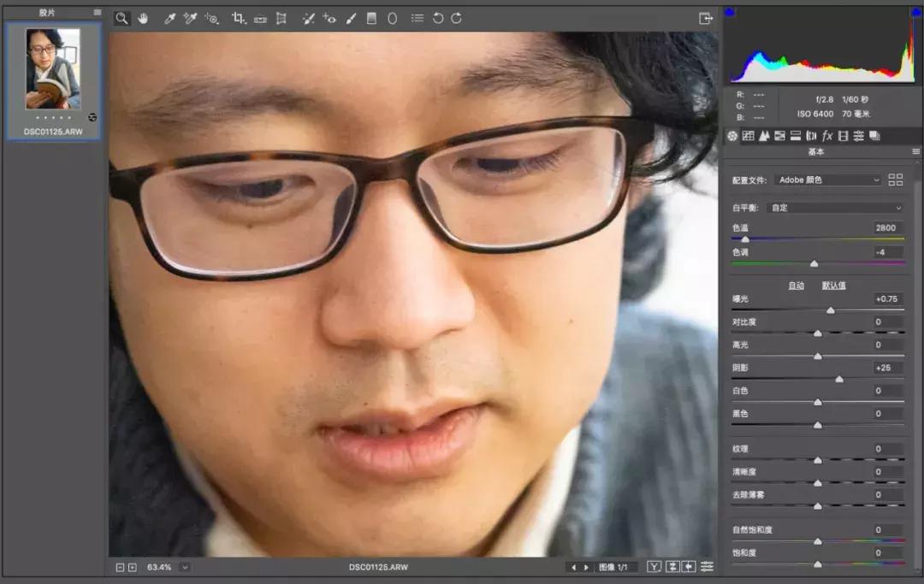Open the fx Effects panel
924x584 pixels.
pyautogui.click(x=826, y=136)
